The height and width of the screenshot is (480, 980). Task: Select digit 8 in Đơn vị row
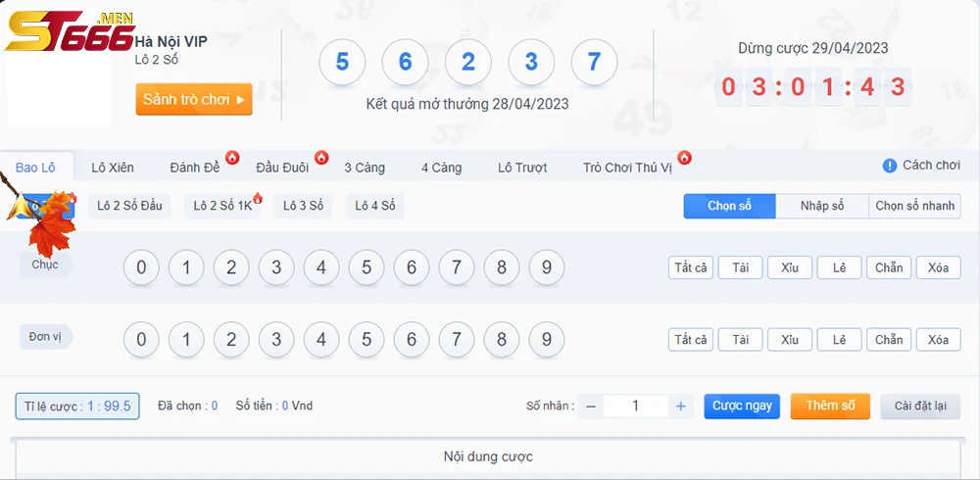pos(501,339)
